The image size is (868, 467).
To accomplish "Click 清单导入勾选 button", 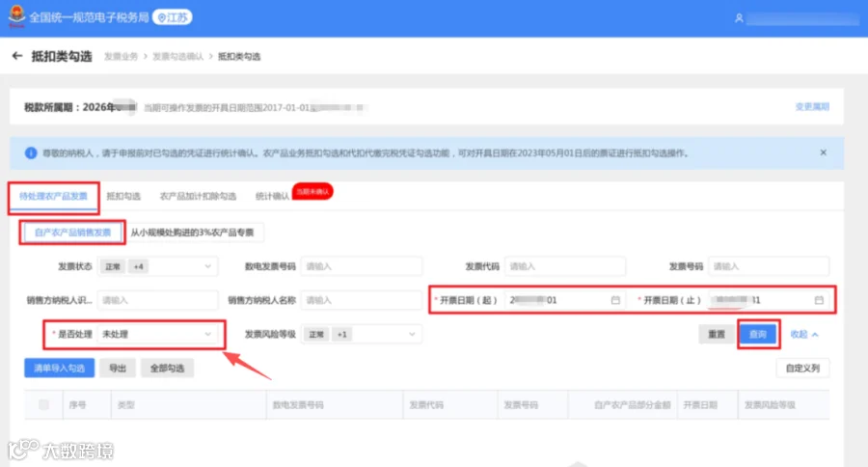I will click(59, 368).
